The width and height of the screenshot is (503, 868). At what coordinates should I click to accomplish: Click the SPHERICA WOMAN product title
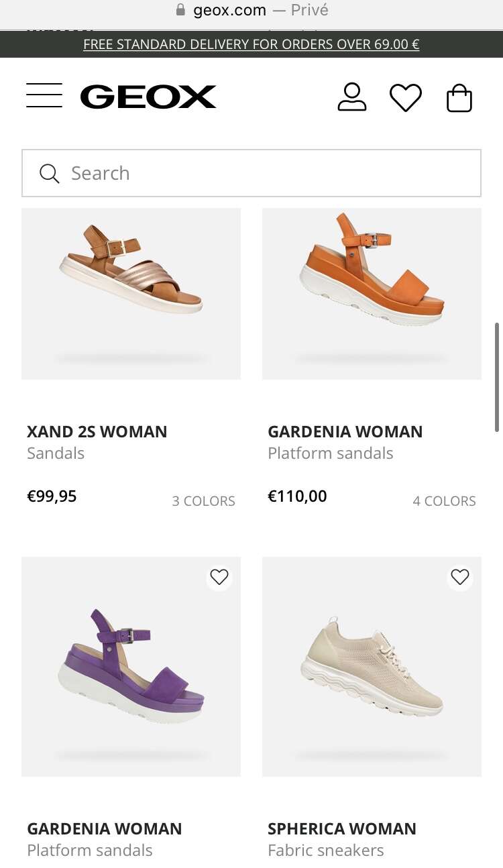tap(342, 828)
